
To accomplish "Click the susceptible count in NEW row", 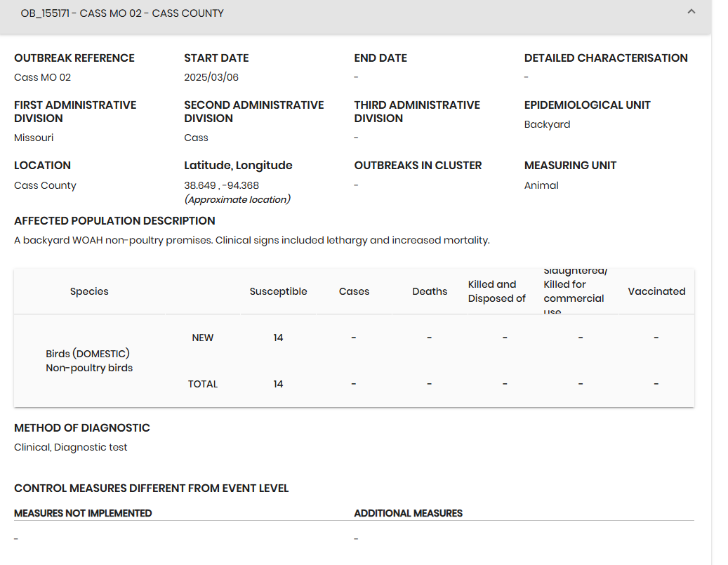I will point(278,338).
